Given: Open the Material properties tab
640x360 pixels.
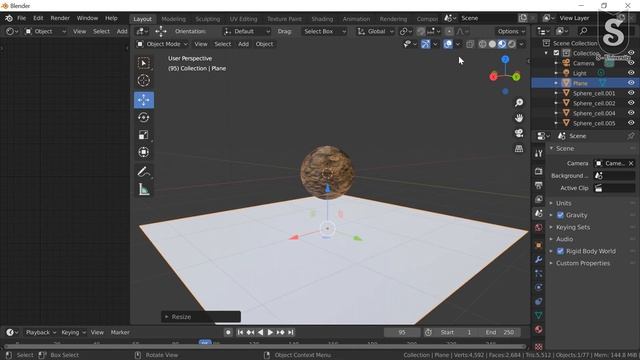Looking at the screenshot, I should tap(538, 329).
